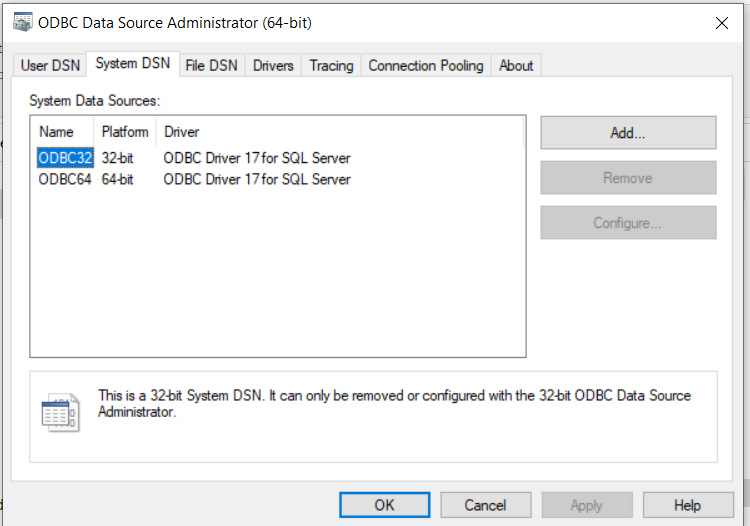Sort by the Name column header
The height and width of the screenshot is (526, 750).
coord(57,132)
